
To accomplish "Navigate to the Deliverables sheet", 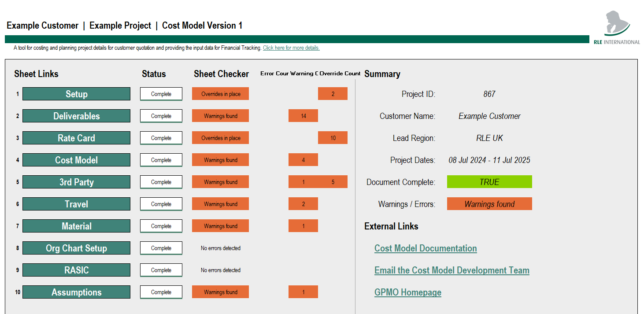I will click(76, 115).
